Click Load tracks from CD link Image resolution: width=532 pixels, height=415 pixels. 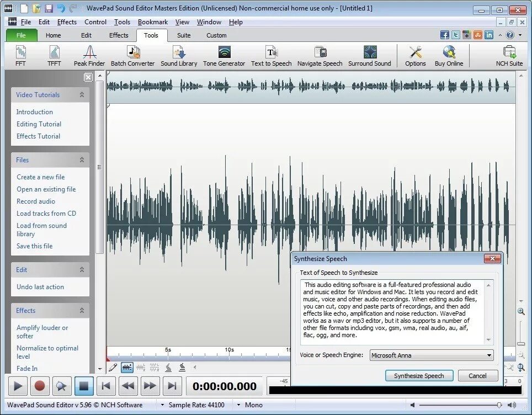click(46, 214)
